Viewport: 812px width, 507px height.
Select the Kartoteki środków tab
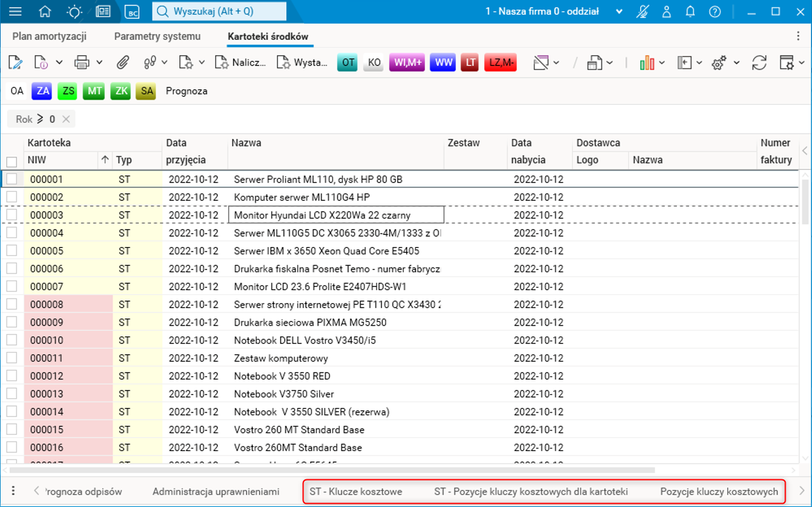click(x=268, y=37)
